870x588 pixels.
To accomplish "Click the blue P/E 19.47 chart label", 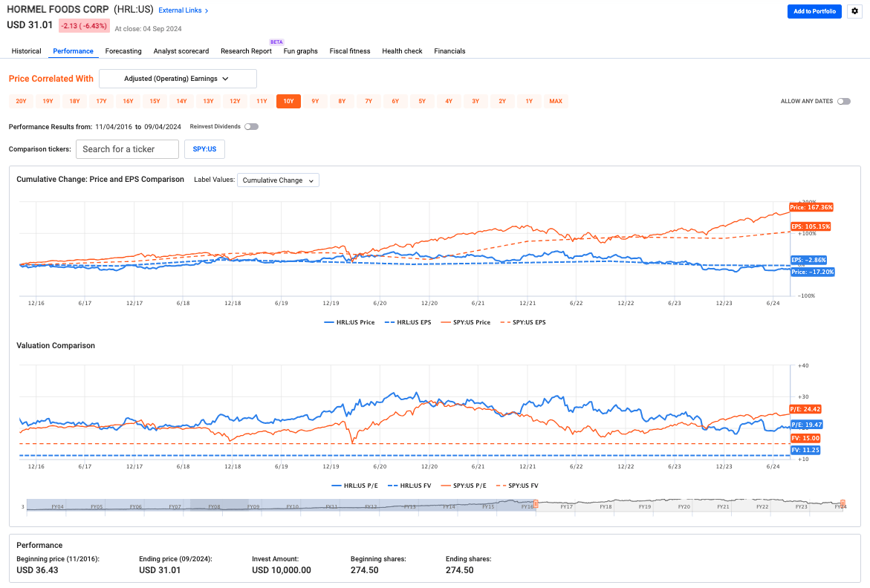I will pyautogui.click(x=806, y=425).
